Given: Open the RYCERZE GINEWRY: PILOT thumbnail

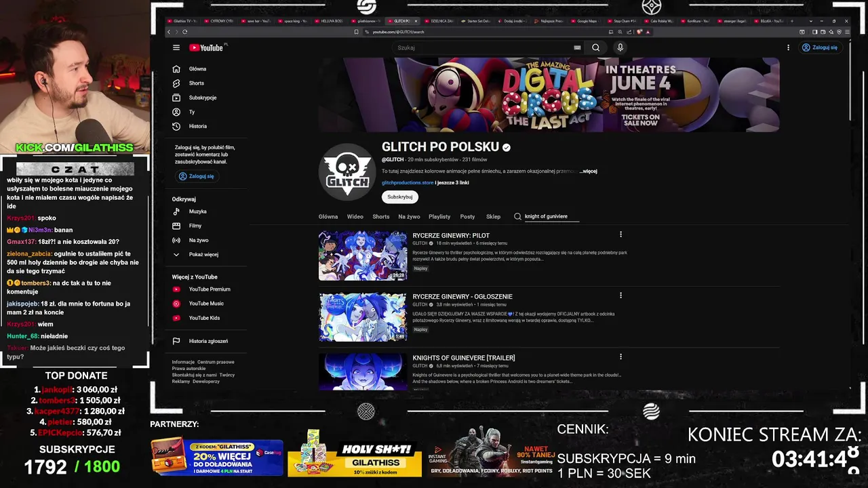Looking at the screenshot, I should pos(363,256).
